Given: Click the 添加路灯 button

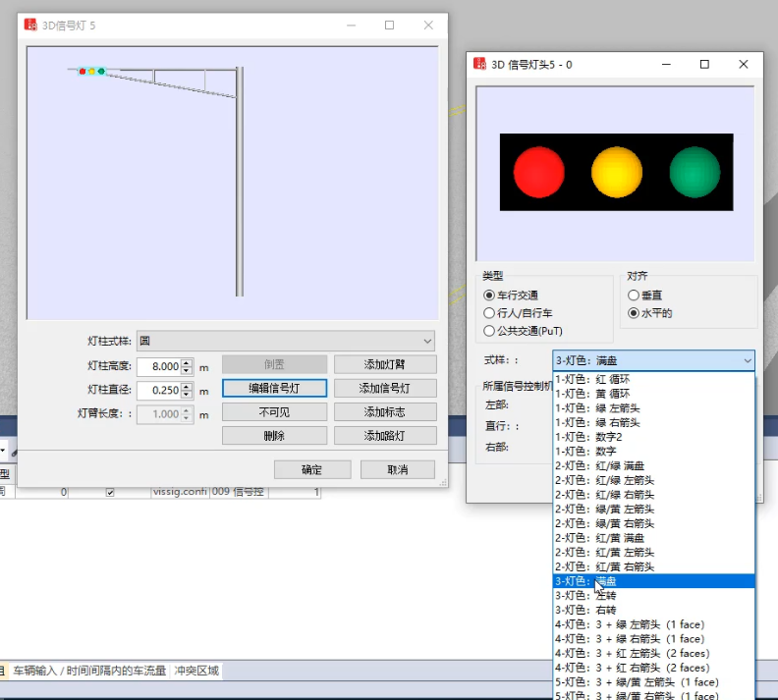Looking at the screenshot, I should 385,436.
